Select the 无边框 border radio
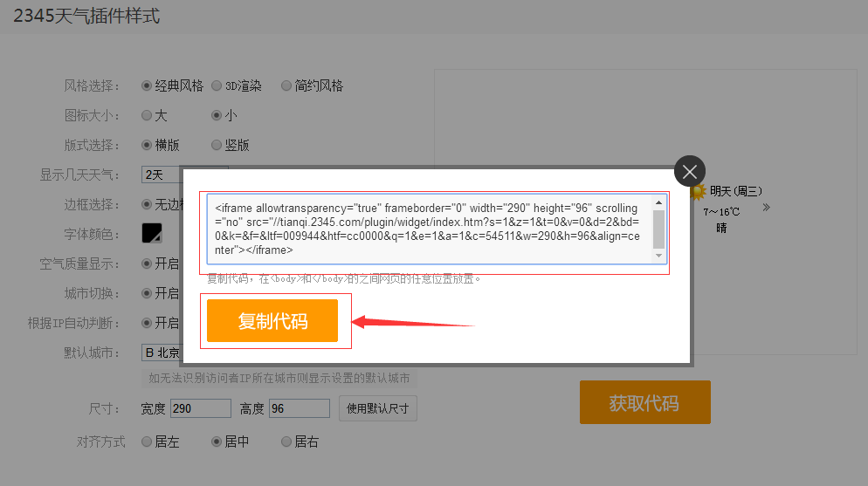The image size is (868, 486). point(147,204)
